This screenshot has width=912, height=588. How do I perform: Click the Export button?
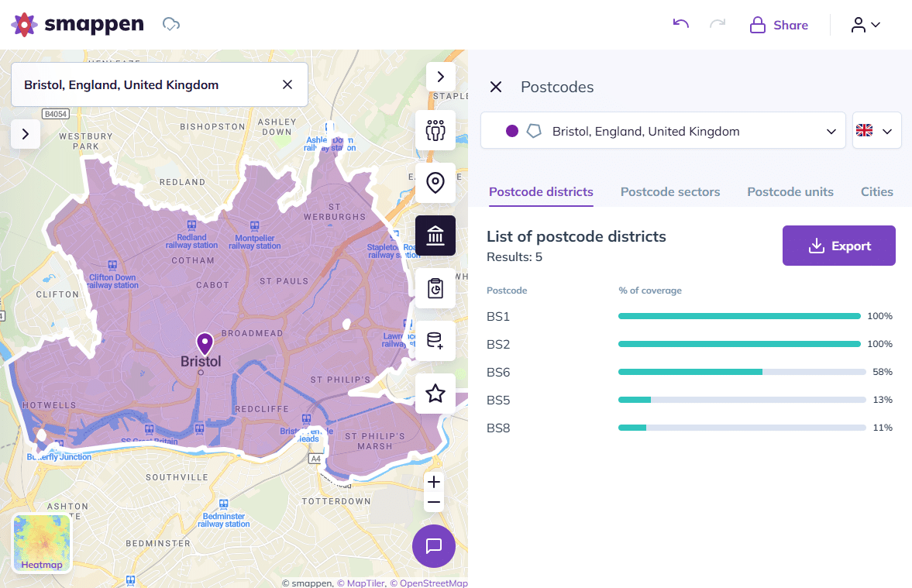pyautogui.click(x=838, y=245)
